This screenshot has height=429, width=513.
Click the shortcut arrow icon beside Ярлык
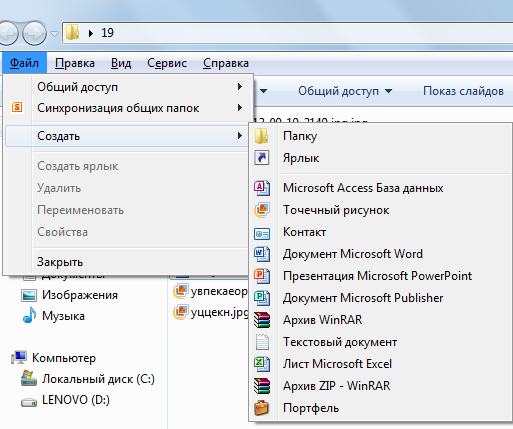point(262,158)
